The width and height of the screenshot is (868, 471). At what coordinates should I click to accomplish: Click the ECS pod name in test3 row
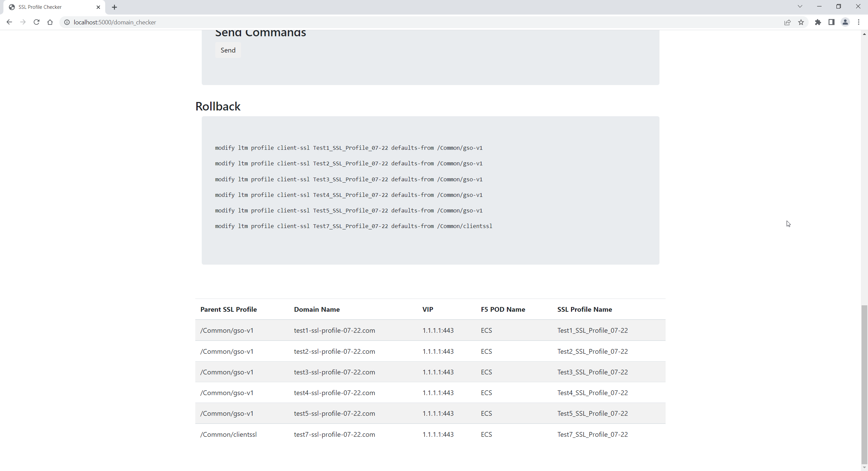[x=486, y=372]
